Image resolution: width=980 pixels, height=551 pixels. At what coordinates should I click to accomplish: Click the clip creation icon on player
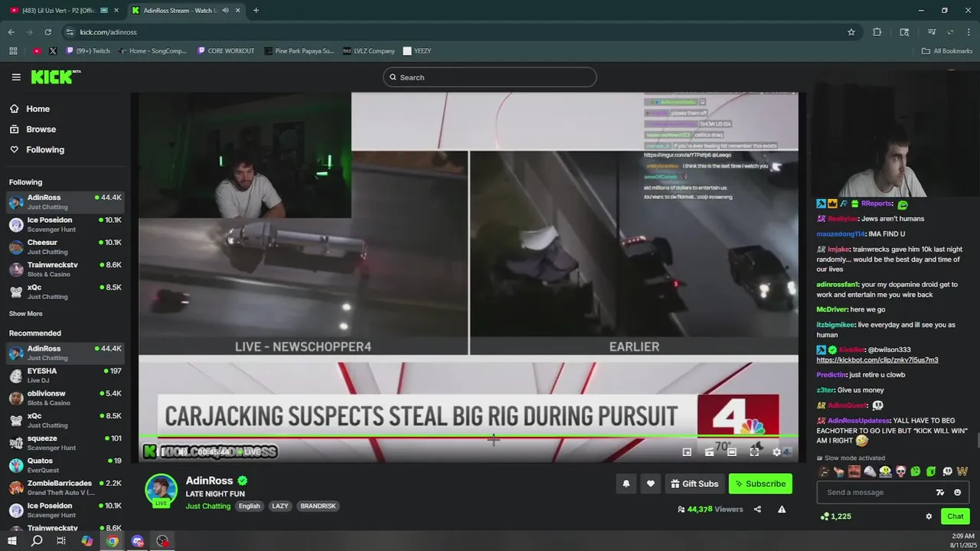710,452
